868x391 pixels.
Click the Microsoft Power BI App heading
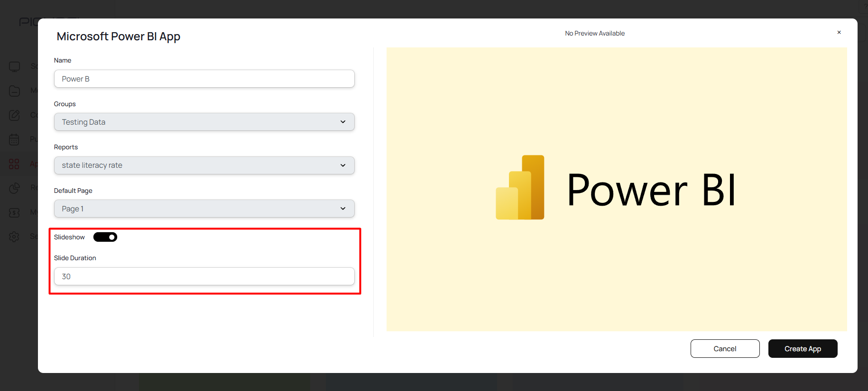click(x=119, y=36)
